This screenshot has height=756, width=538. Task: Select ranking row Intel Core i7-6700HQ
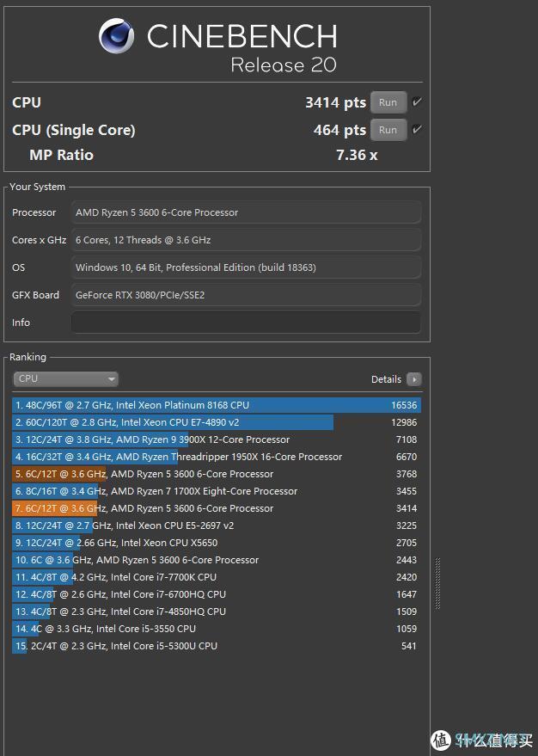[217, 594]
